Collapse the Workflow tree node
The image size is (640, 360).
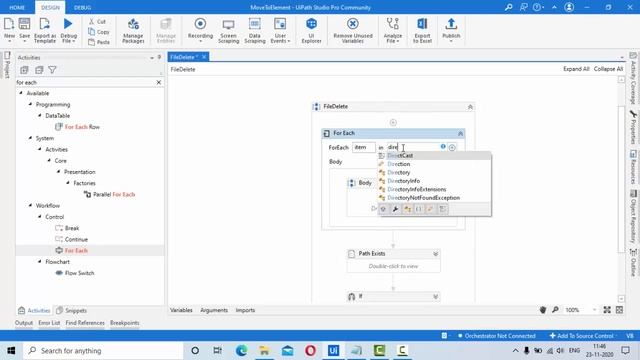(30, 205)
